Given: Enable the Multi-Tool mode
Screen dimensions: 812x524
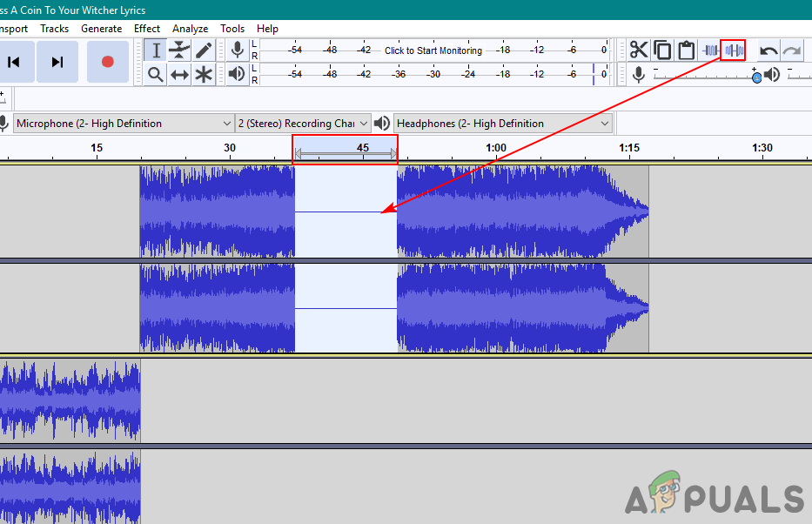Looking at the screenshot, I should [x=202, y=74].
